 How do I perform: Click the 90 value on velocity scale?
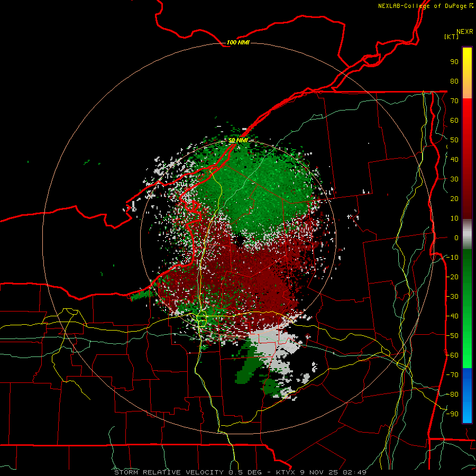(x=454, y=62)
